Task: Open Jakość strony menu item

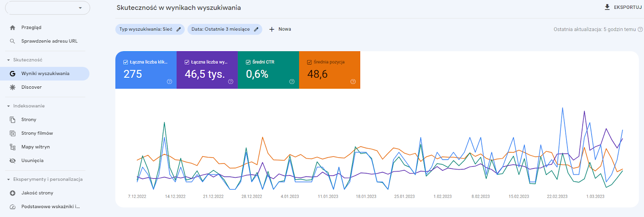Action: tap(37, 193)
